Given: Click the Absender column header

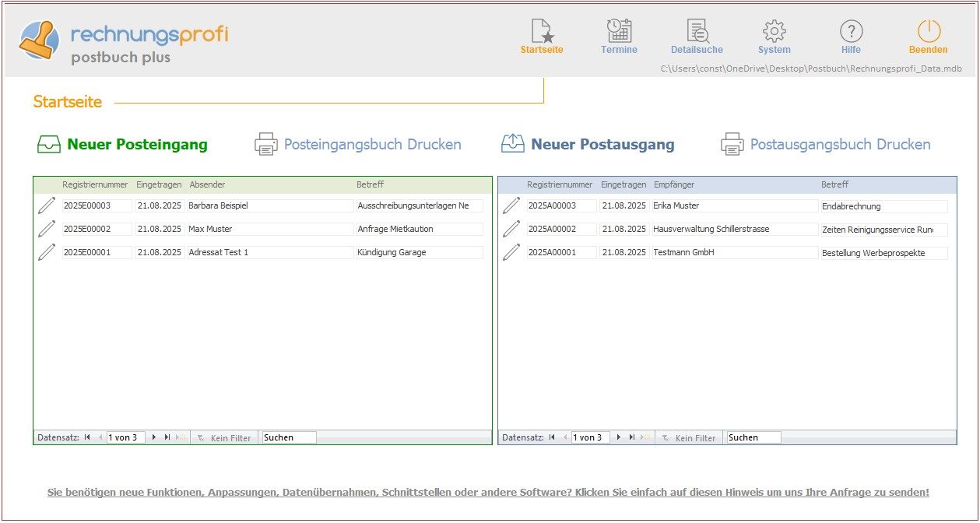Looking at the screenshot, I should click(x=207, y=184).
